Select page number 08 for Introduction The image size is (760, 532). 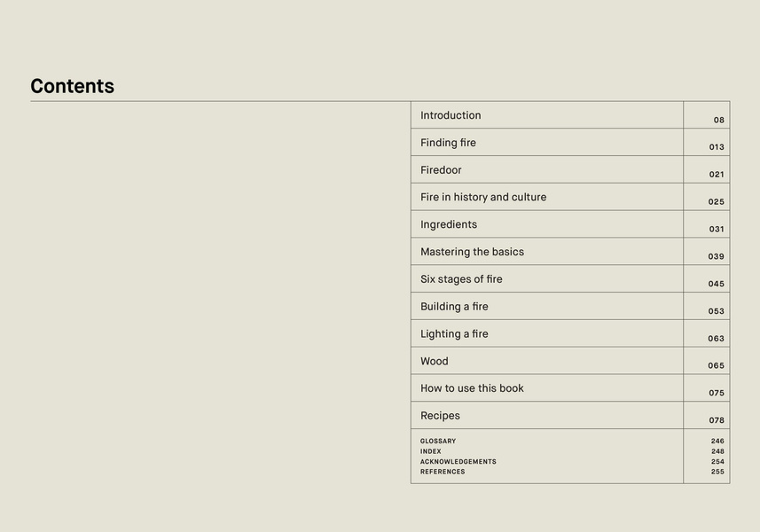click(719, 121)
